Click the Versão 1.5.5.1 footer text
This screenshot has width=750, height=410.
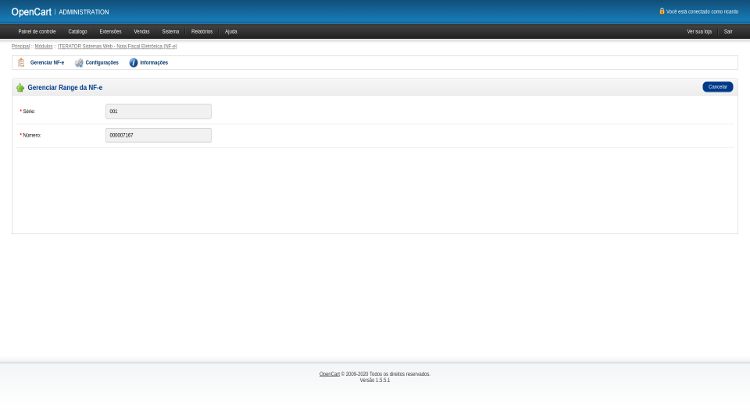pos(375,380)
